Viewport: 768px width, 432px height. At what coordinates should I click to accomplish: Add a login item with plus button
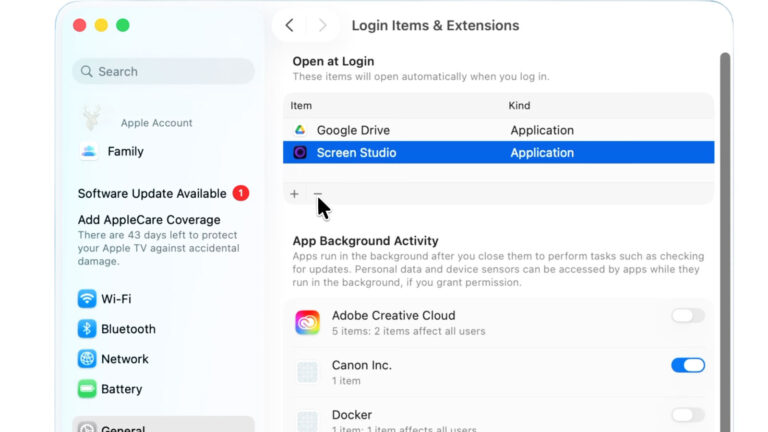[x=294, y=194]
